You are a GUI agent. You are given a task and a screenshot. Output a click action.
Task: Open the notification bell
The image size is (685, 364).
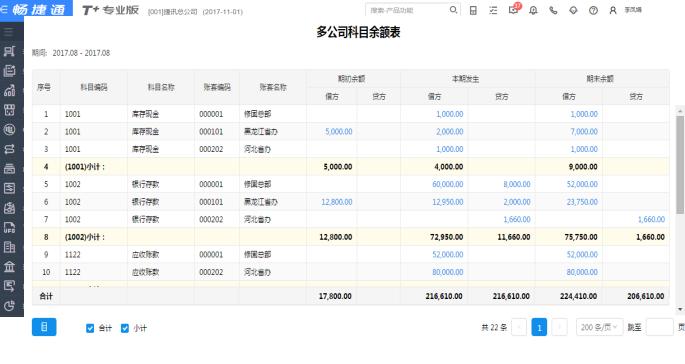[x=533, y=10]
